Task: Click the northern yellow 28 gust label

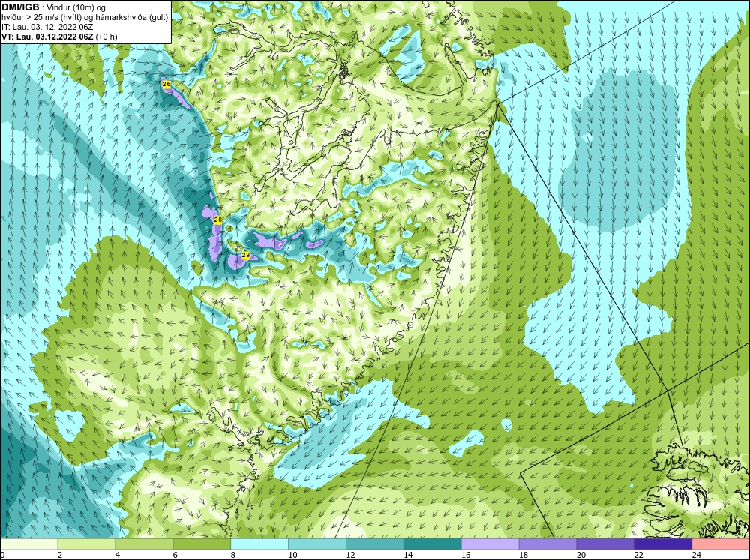Action: click(x=218, y=220)
